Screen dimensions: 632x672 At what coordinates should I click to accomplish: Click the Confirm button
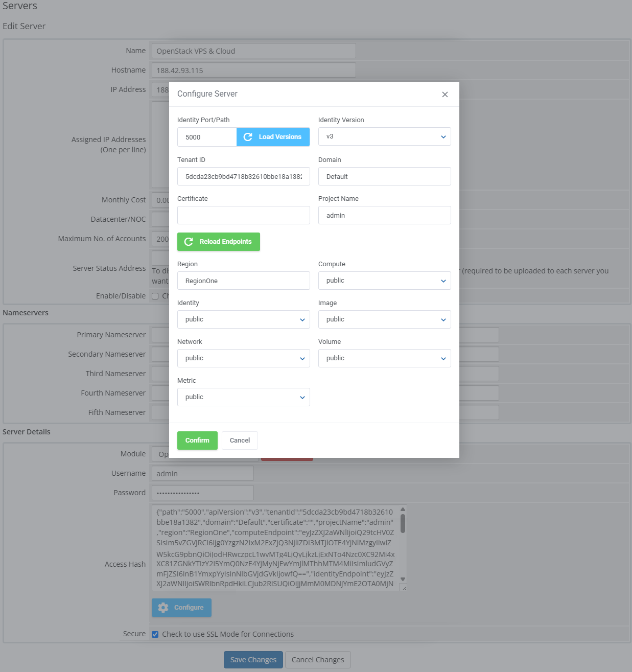click(197, 440)
